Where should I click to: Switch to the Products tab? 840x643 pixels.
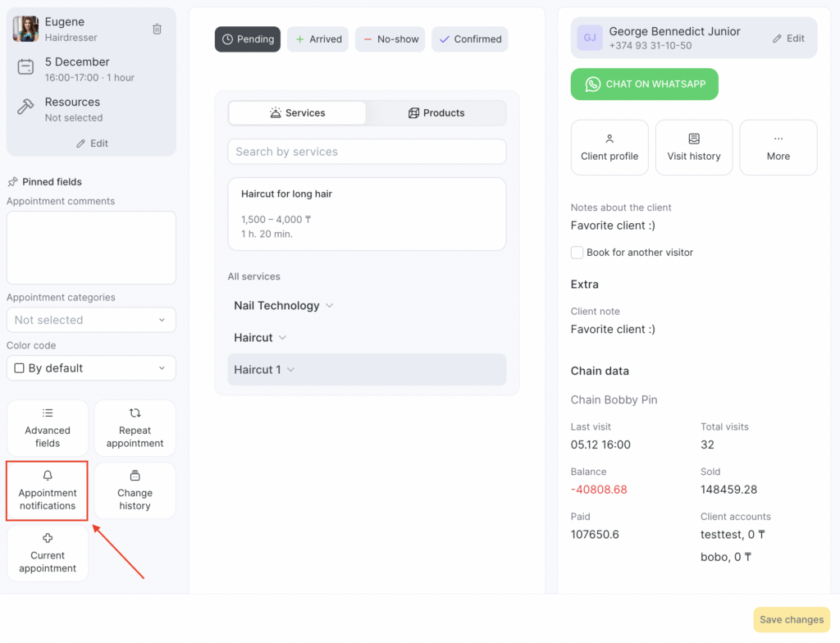[x=436, y=113]
